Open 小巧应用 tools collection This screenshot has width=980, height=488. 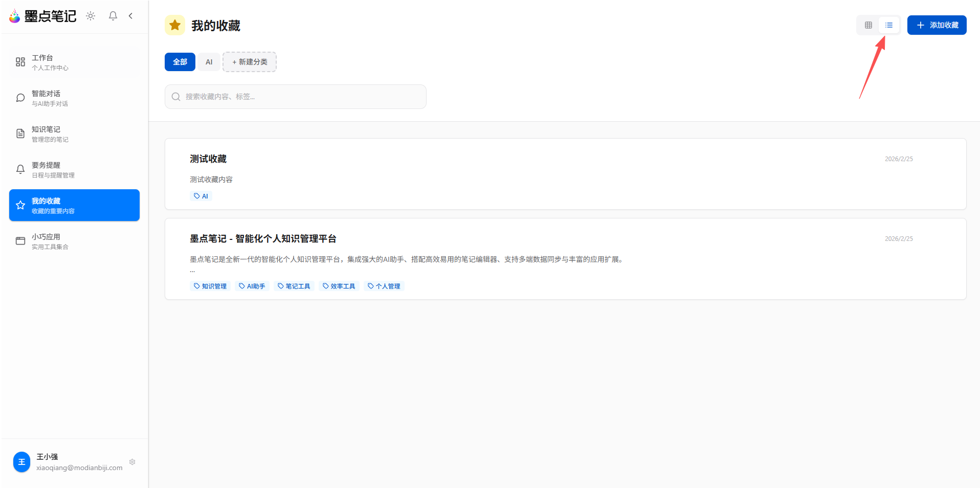74,240
